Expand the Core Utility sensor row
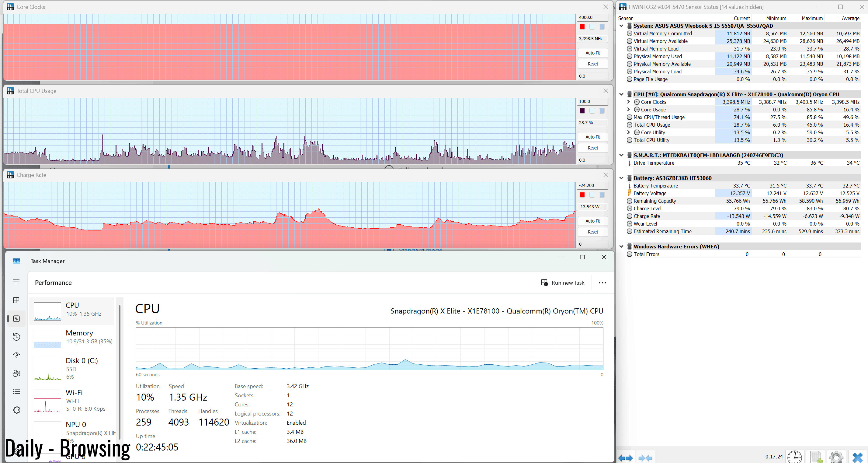This screenshot has width=868, height=463. click(628, 132)
